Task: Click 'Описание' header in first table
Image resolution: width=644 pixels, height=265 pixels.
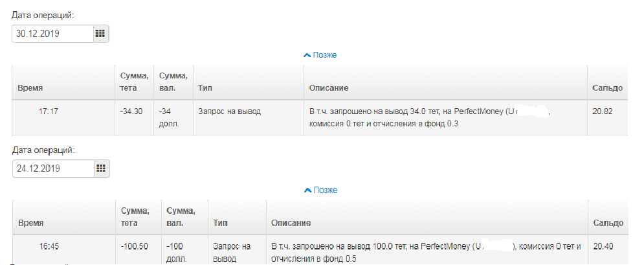Action: (x=329, y=88)
